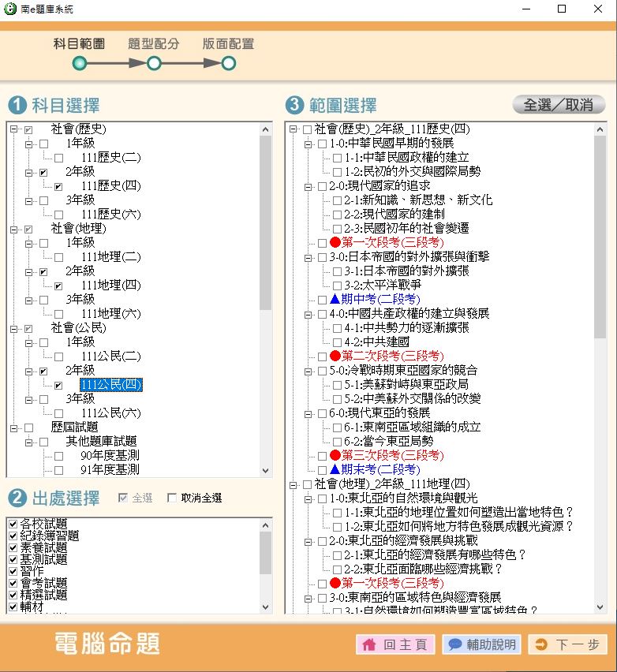The width and height of the screenshot is (617, 672).
Task: Select 2-1:新知識、新思想、新文化 item
Action: coord(418,200)
